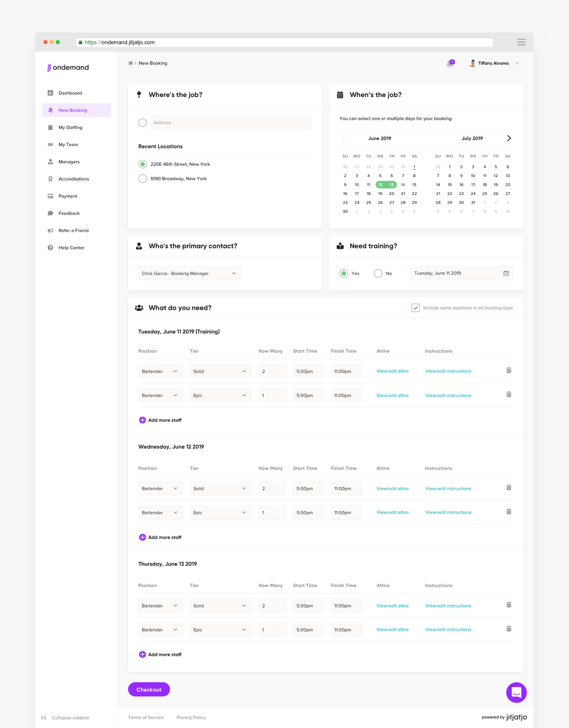Open the Privacy Policy link
This screenshot has height=728, width=569.
tap(191, 717)
